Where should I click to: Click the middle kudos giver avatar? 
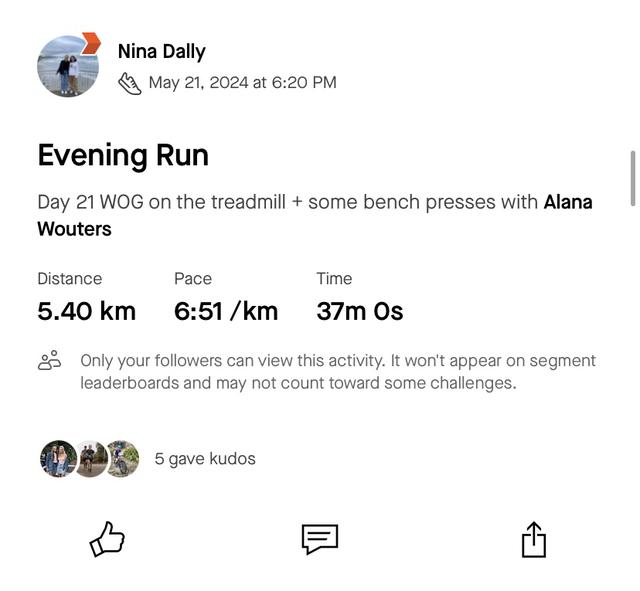90,459
